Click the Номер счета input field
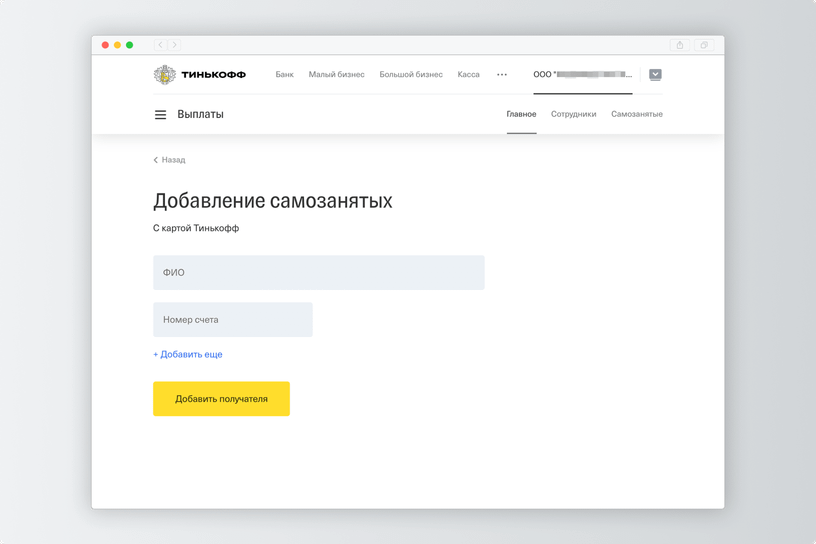816x544 pixels. coord(233,320)
